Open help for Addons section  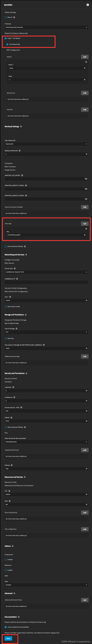(x=13, y=546)
